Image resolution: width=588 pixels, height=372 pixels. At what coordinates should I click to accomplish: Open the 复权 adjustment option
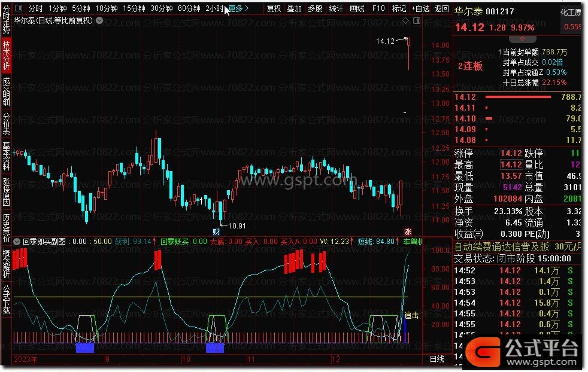[x=274, y=8]
